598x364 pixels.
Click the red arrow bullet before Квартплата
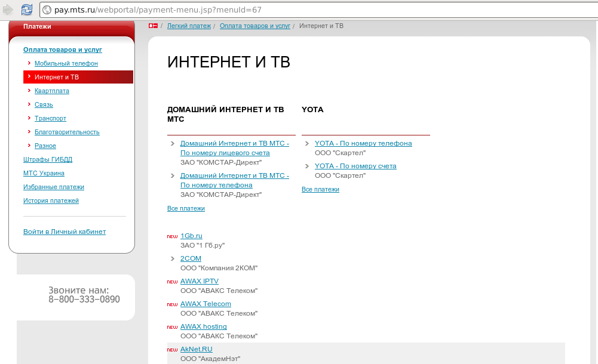[x=29, y=90]
